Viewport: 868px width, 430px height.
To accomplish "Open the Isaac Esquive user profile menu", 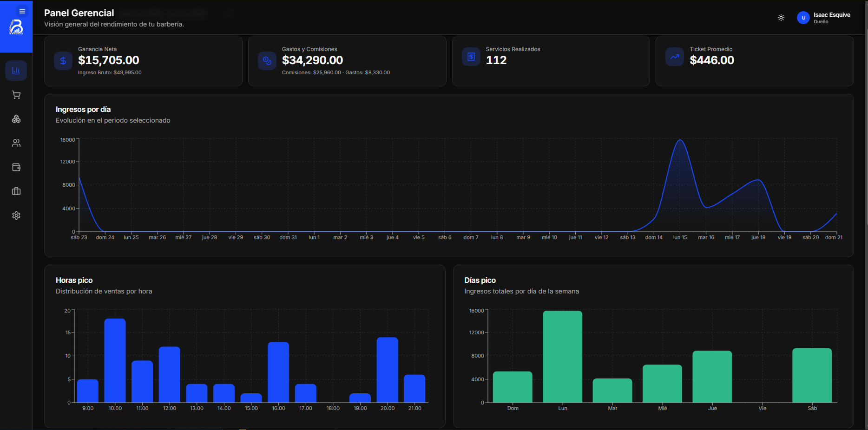I will (x=824, y=18).
